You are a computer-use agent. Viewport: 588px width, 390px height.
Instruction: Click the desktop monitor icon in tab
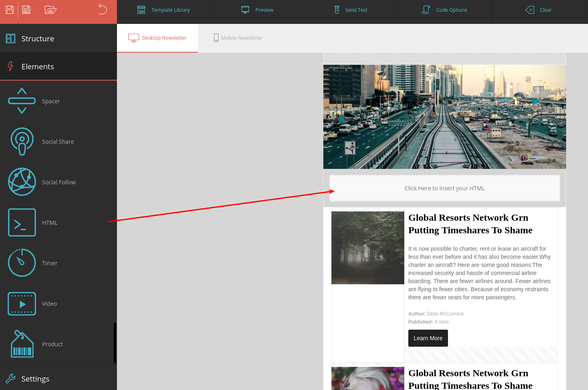point(134,38)
